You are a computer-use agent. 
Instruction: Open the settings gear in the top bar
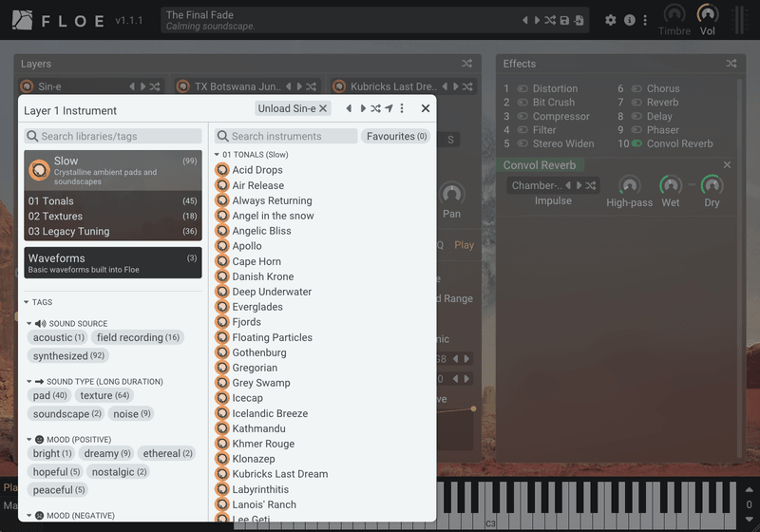(611, 20)
